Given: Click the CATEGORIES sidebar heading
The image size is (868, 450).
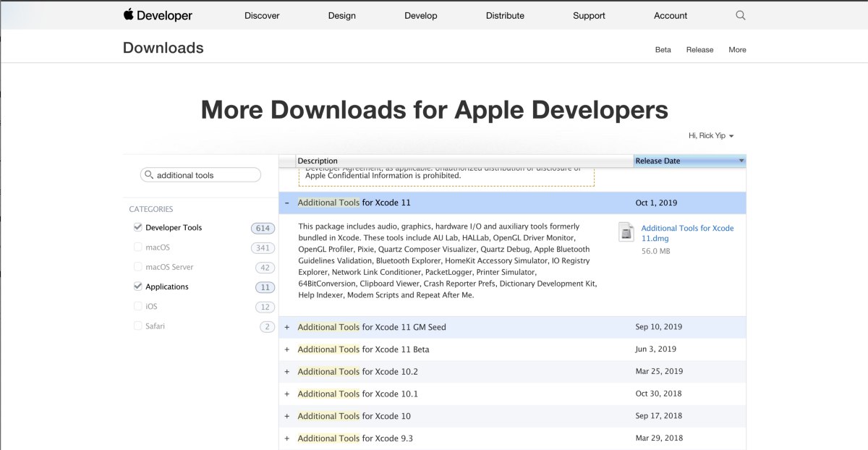Looking at the screenshot, I should tap(151, 209).
